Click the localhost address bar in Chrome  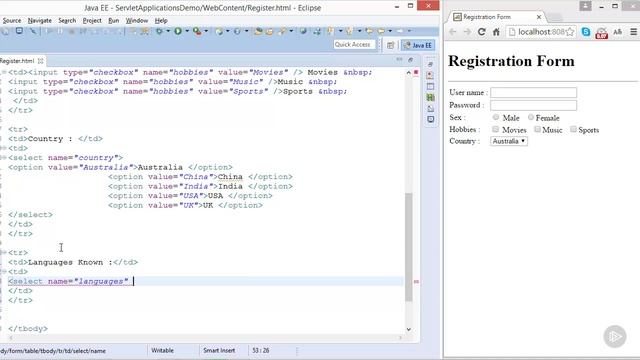[541, 32]
